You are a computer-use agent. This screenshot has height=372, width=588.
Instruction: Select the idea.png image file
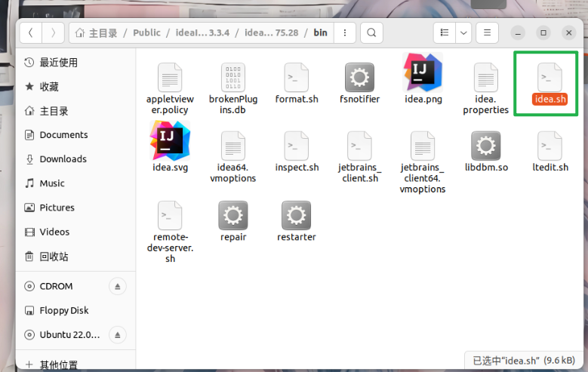point(423,75)
